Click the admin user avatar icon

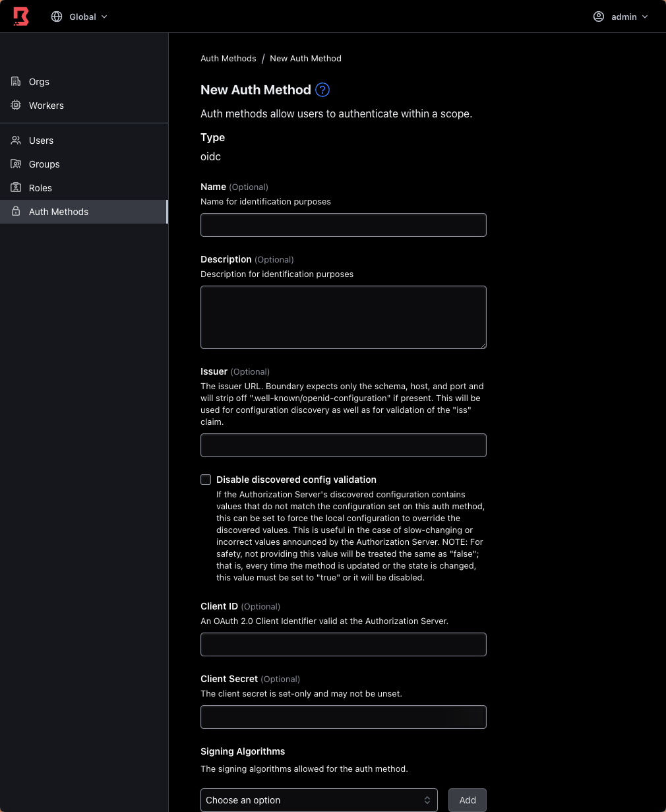tap(599, 16)
